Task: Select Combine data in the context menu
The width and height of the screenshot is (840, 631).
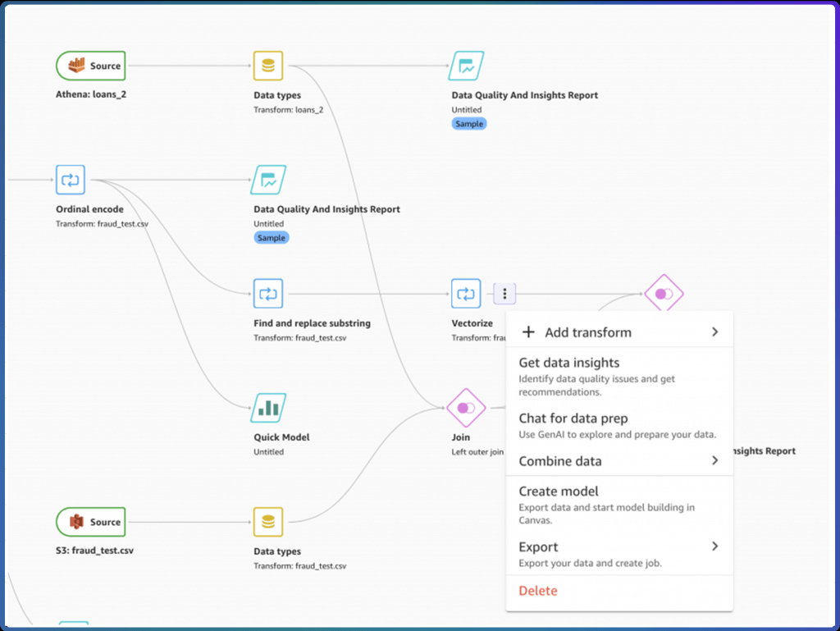Action: click(619, 460)
